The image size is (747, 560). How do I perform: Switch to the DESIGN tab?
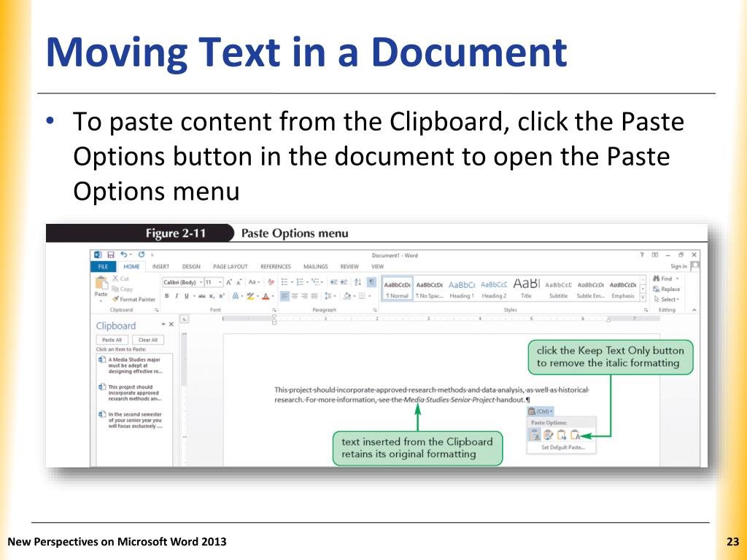(x=191, y=267)
